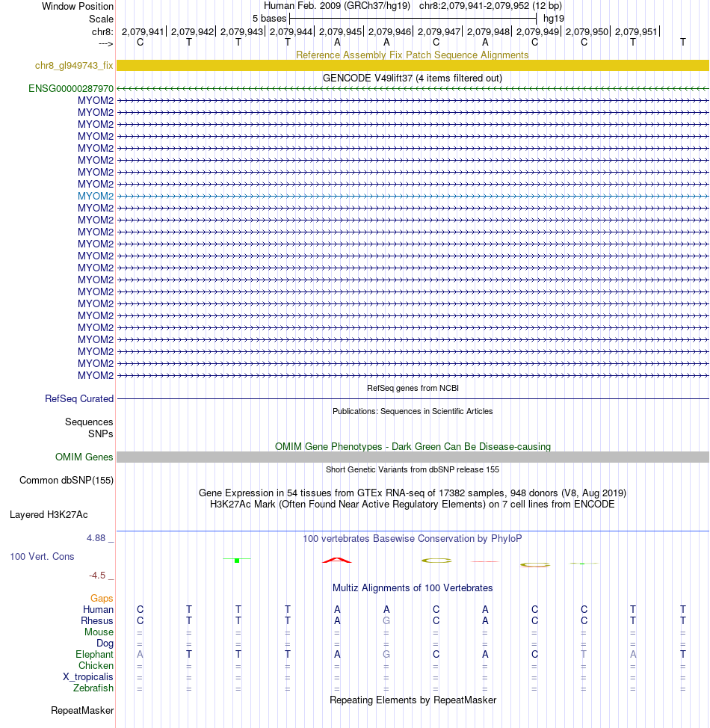Screen dimensions: 710x728
Task: Click the Zebrafish alignment row label
Action: pyautogui.click(x=93, y=688)
